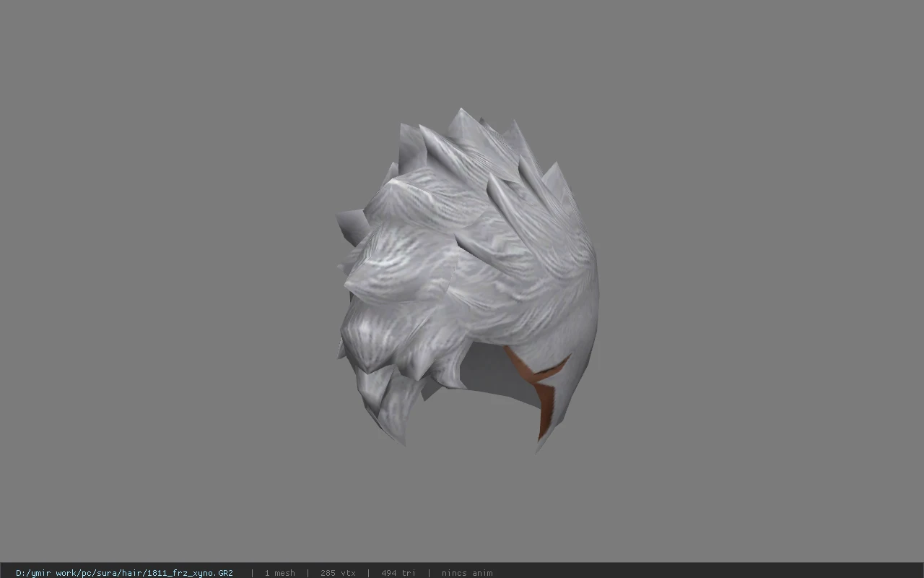The width and height of the screenshot is (924, 578).
Task: Click the file path 1811_frz_xyno.GR2
Action: pyautogui.click(x=124, y=573)
